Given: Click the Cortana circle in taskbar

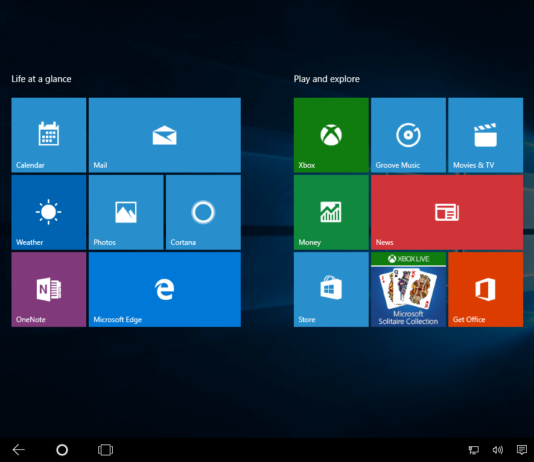Looking at the screenshot, I should 62,450.
